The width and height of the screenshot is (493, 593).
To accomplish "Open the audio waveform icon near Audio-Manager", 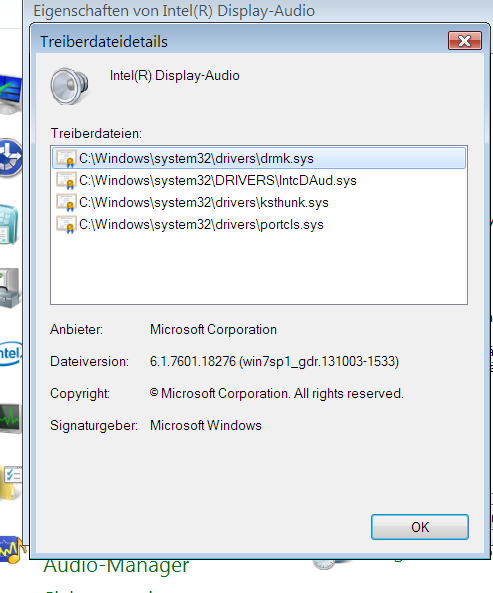I will [x=12, y=550].
